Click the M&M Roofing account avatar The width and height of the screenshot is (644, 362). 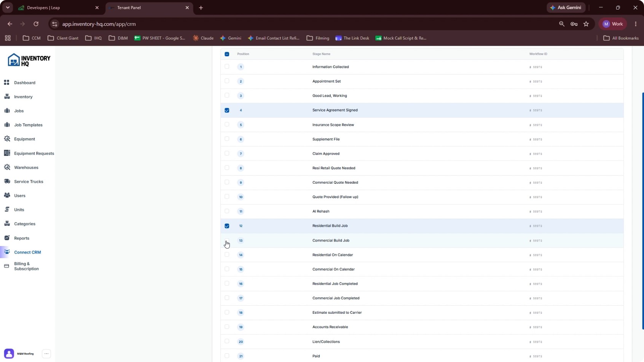click(x=9, y=354)
